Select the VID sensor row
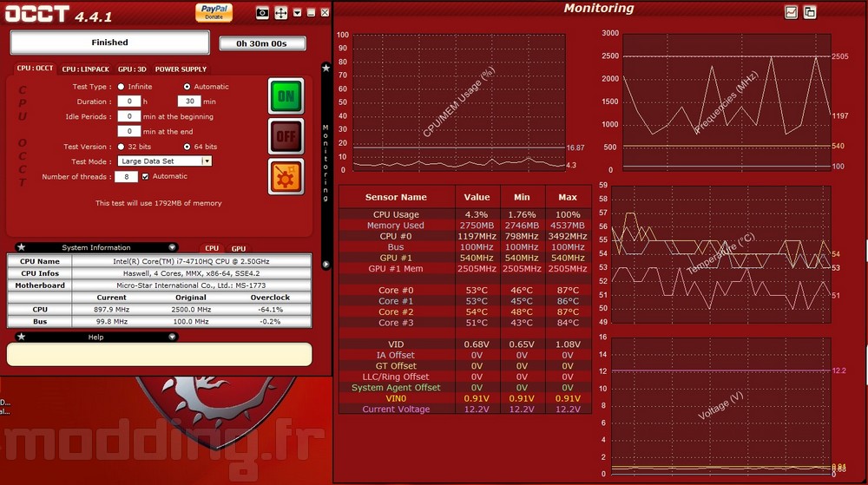The image size is (868, 485). 465,344
